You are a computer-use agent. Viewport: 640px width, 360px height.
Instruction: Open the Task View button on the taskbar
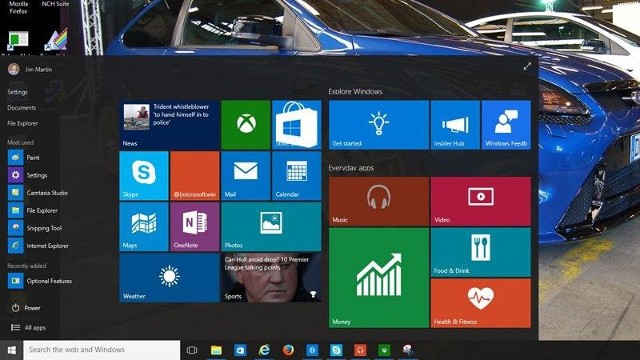[x=192, y=350]
